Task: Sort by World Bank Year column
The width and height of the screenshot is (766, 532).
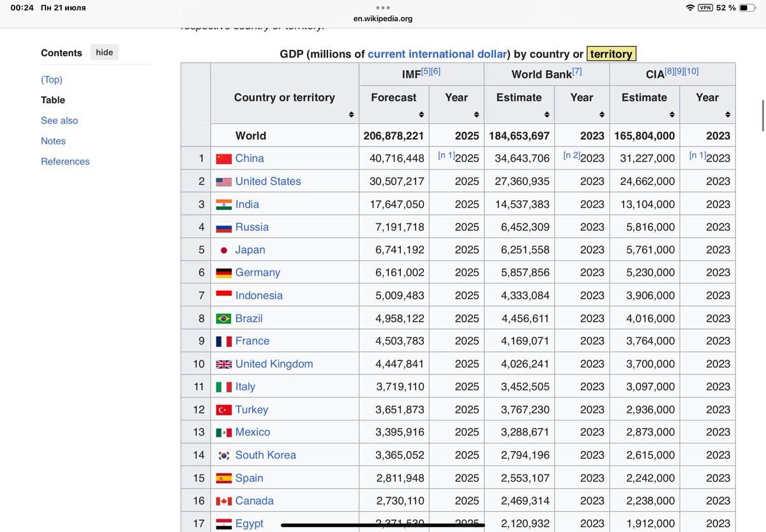Action: click(x=601, y=115)
